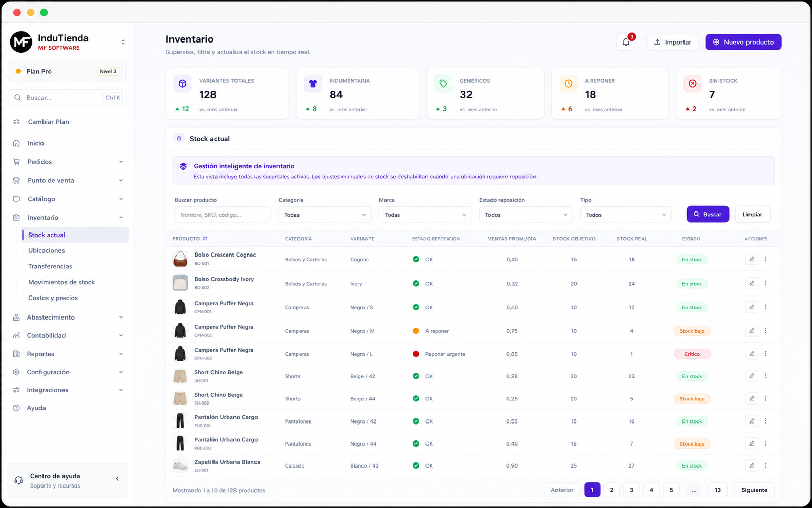Open the Marca dropdown
This screenshot has width=812, height=508.
point(425,215)
